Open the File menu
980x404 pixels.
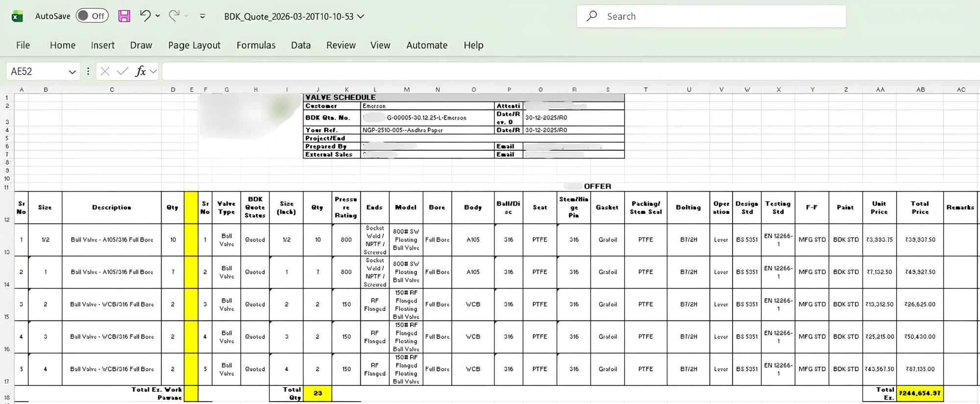click(x=23, y=45)
